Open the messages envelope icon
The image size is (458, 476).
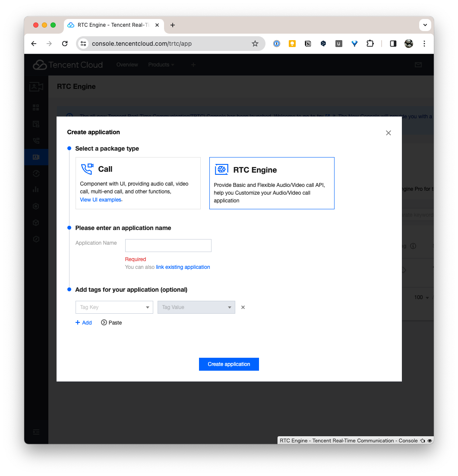[x=418, y=65]
